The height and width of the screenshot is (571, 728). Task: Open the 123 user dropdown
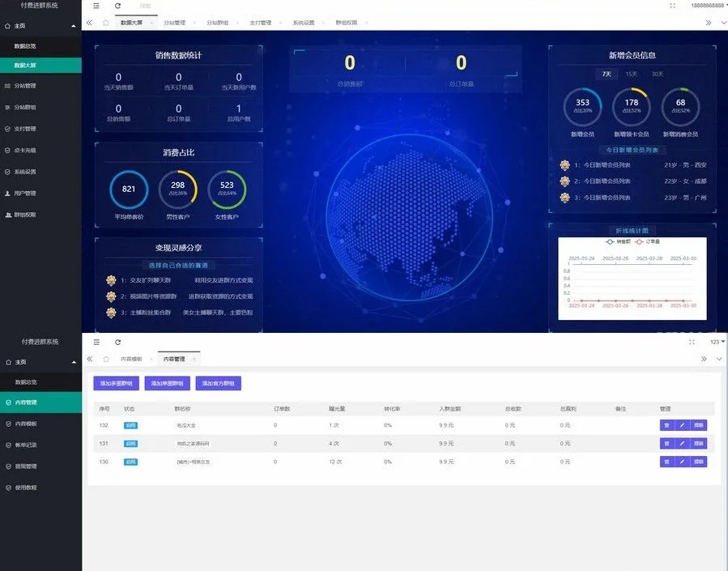pos(716,342)
